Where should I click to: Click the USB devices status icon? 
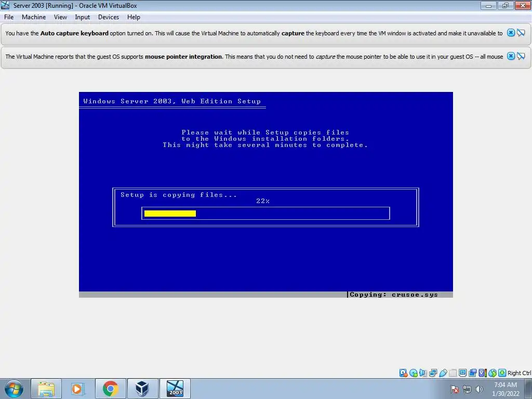click(x=443, y=373)
